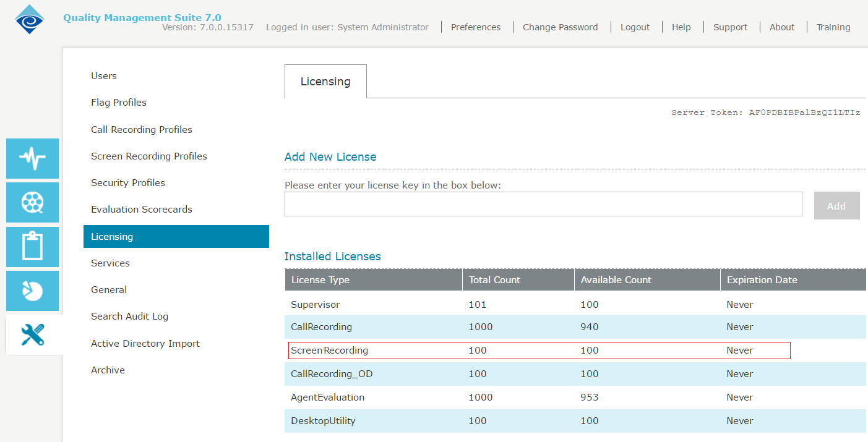Open the Search Audit Log page

(129, 317)
